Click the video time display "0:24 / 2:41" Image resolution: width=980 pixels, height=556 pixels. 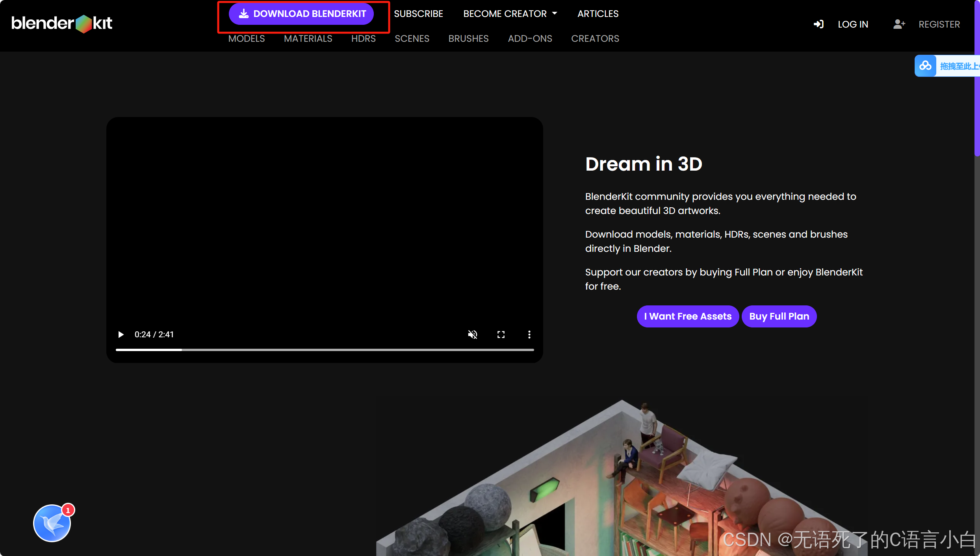154,335
